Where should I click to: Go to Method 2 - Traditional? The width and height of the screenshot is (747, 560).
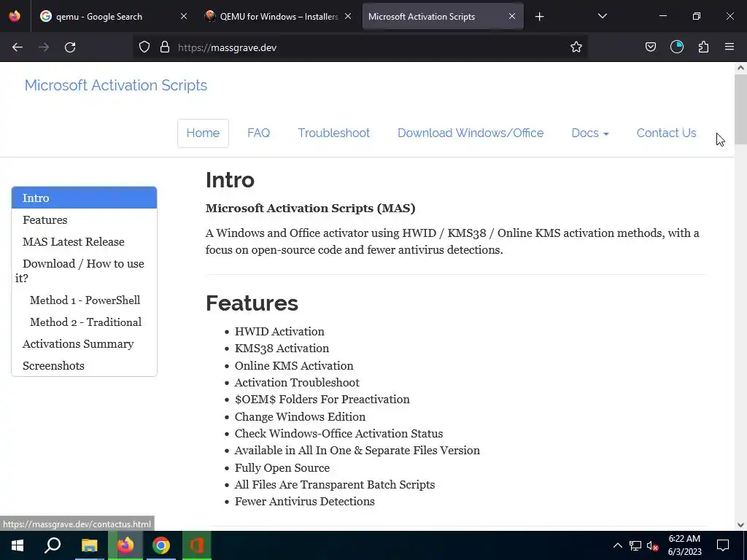click(85, 322)
